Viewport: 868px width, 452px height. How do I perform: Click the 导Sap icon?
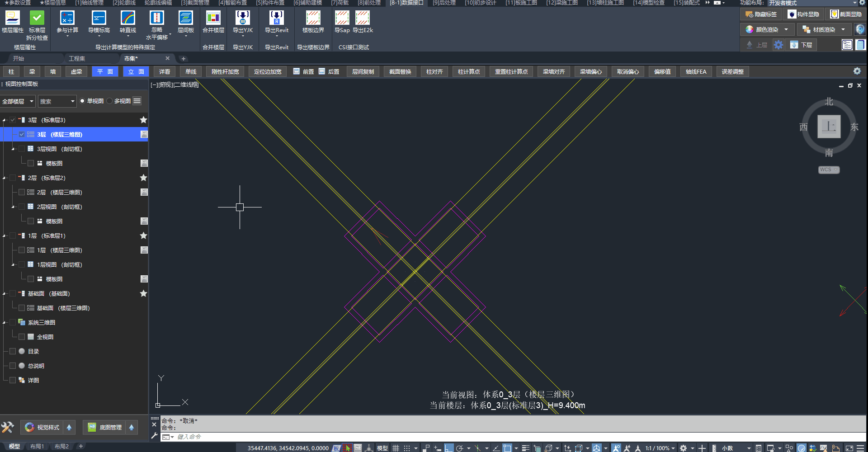(342, 18)
